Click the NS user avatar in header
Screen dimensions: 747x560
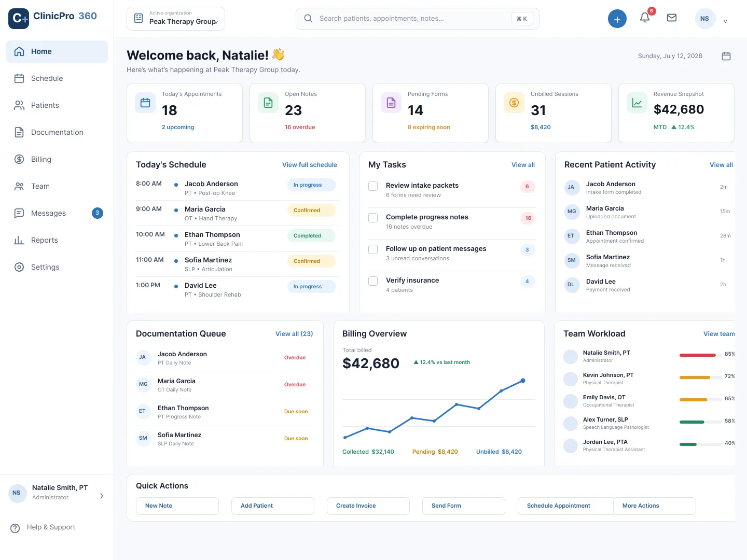(x=705, y=19)
